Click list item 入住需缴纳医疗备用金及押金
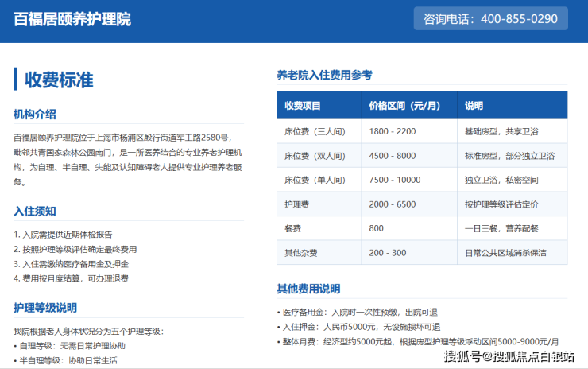Viewport: 588px width, 369px height. point(72,264)
